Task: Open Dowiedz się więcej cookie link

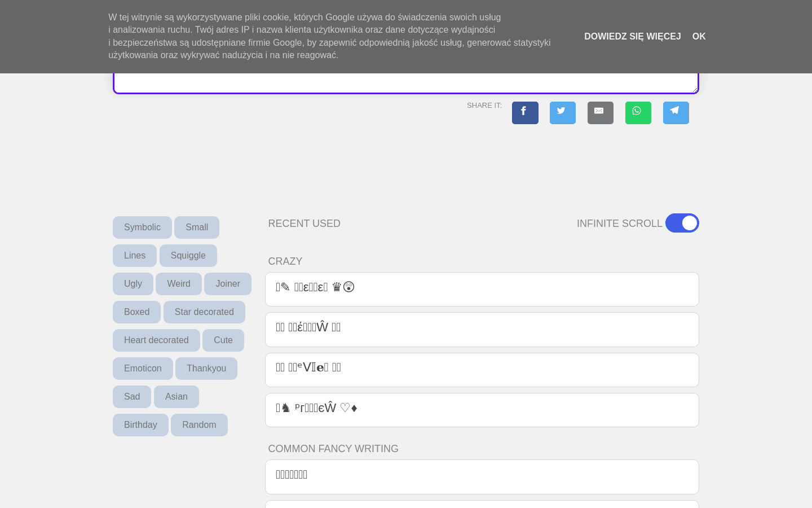Action: point(632,37)
